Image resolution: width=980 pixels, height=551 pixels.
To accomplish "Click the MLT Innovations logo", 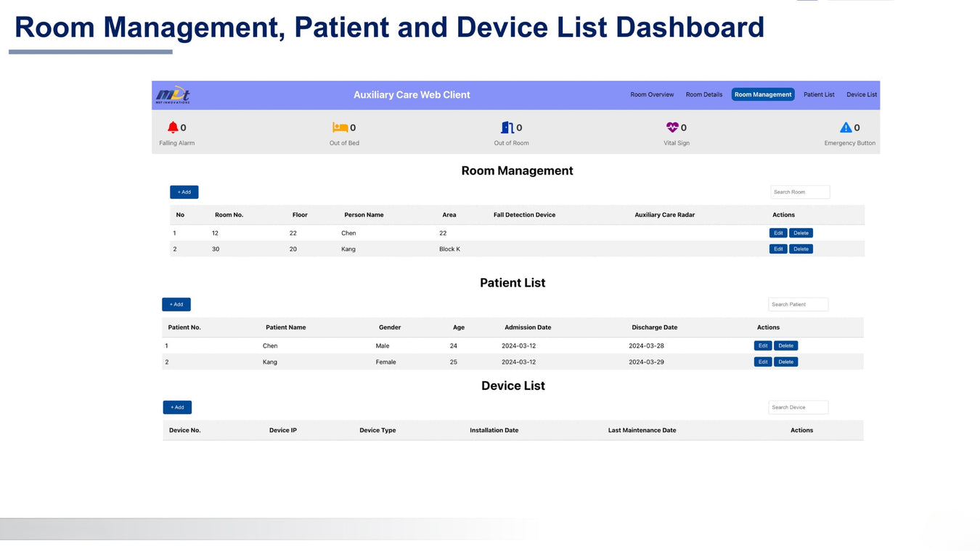I will point(173,95).
